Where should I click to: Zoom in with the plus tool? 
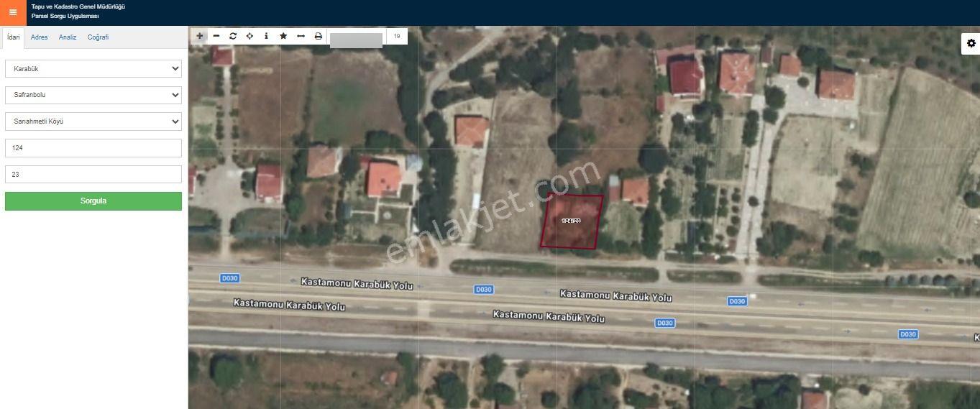pyautogui.click(x=200, y=36)
